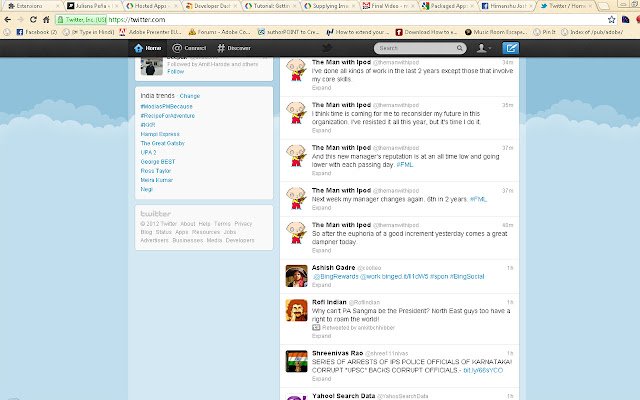Expand the Ashish Gadre tweet
The image size is (640, 400).
tap(321, 285)
